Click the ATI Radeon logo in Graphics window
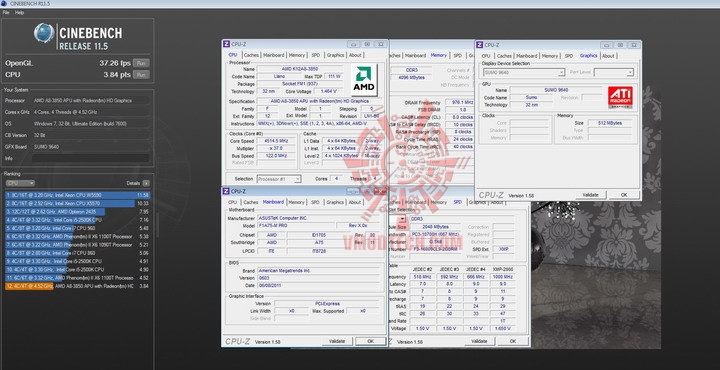 pyautogui.click(x=620, y=97)
